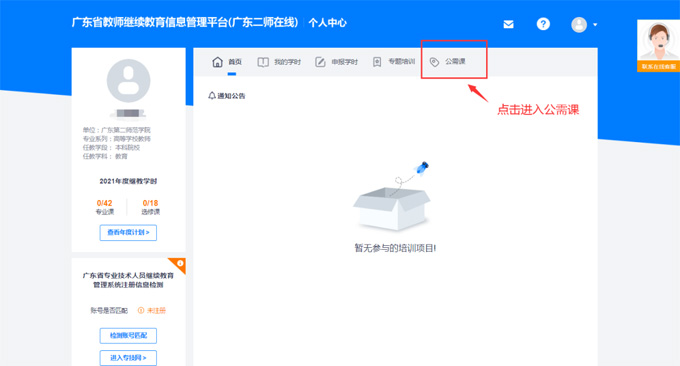This screenshot has width=680, height=366.
Task: Click the 通知公告 bell icon
Action: (212, 95)
